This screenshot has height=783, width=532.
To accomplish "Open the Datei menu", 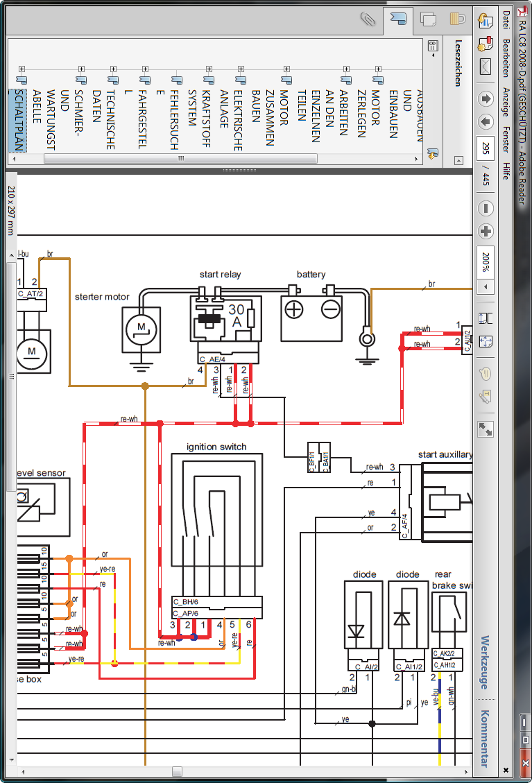I will (506, 19).
